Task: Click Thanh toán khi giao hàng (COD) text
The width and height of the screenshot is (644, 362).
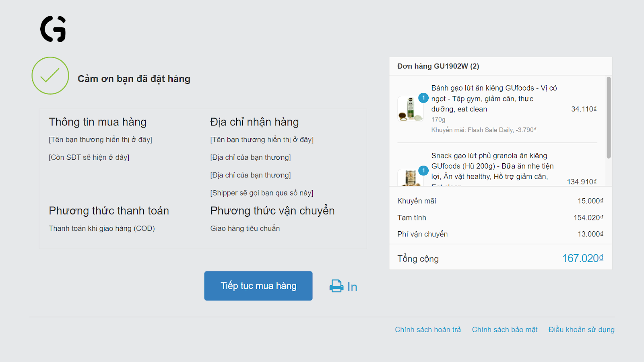Action: click(102, 228)
